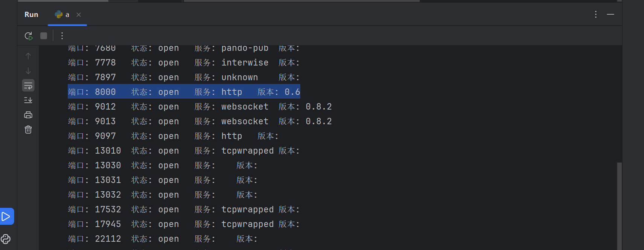
Task: Open the Run tool window sidebar icon
Action: 6,216
